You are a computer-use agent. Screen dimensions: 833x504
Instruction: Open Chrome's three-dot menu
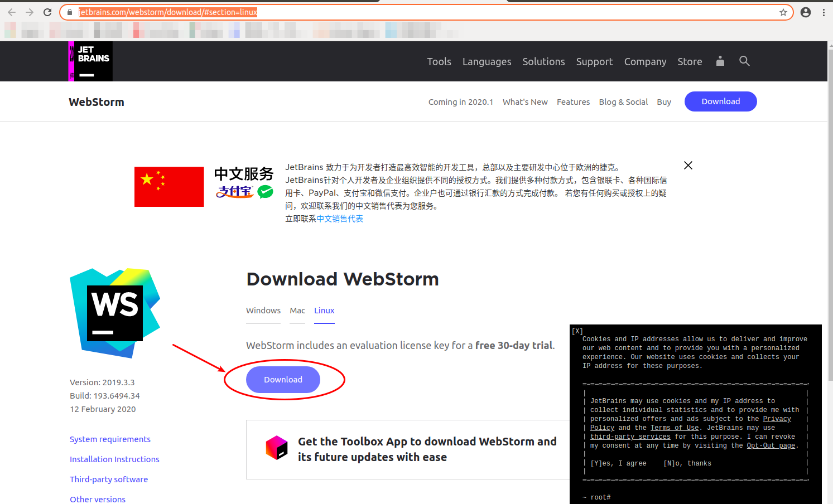click(824, 12)
